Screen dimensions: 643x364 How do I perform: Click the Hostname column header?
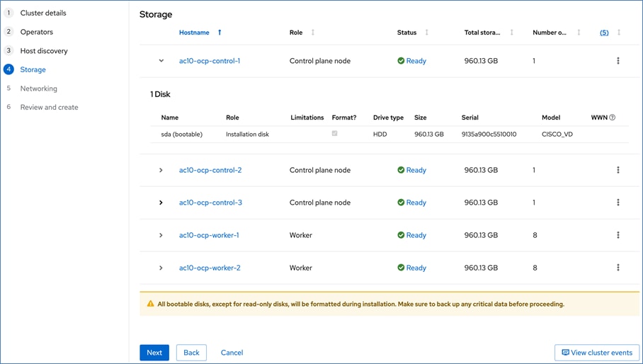(x=194, y=33)
